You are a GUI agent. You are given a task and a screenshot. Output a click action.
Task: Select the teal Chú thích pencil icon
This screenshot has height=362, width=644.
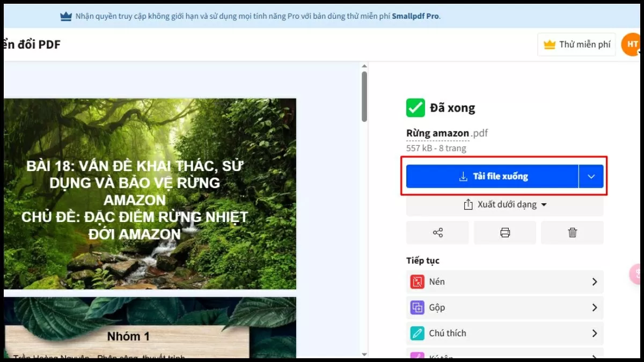(x=417, y=333)
